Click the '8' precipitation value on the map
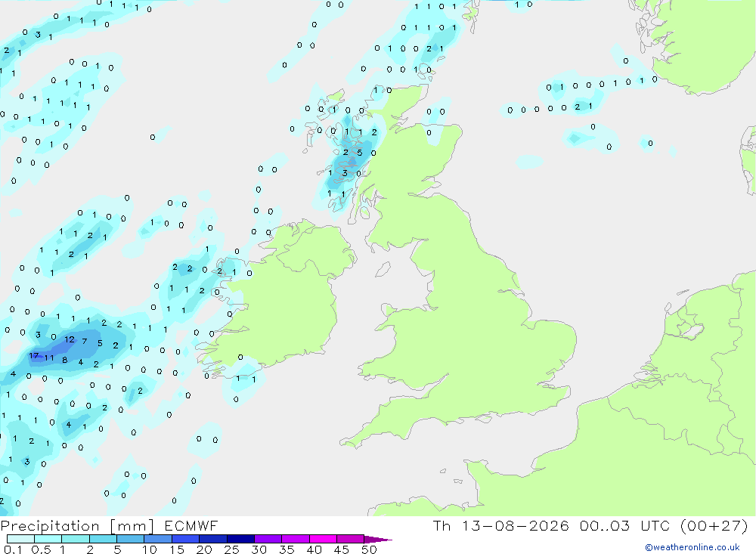Viewport: 756px width, 554px height. 64,360
